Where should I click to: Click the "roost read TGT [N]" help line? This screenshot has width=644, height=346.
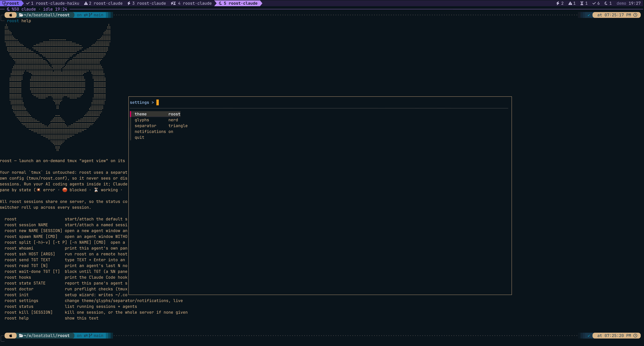click(66, 266)
